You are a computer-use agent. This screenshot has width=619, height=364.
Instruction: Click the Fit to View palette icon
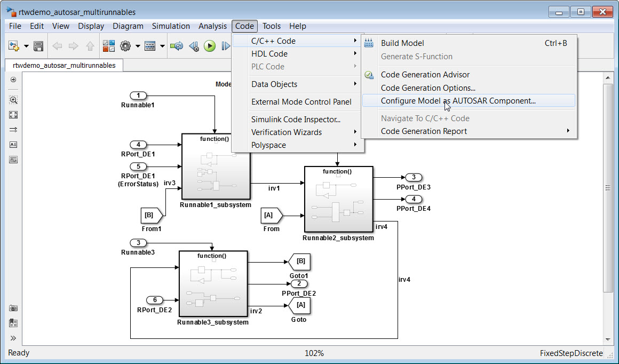pyautogui.click(x=13, y=115)
